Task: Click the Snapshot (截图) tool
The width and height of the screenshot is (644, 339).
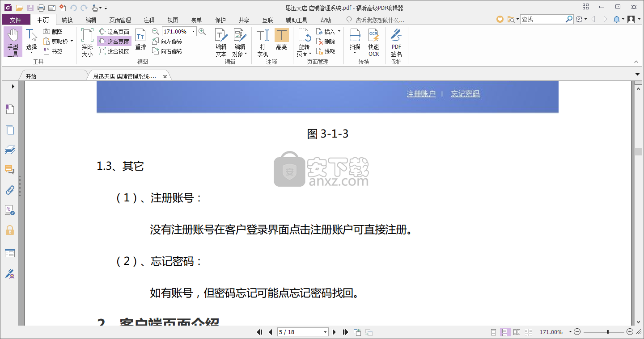Action: click(x=53, y=32)
